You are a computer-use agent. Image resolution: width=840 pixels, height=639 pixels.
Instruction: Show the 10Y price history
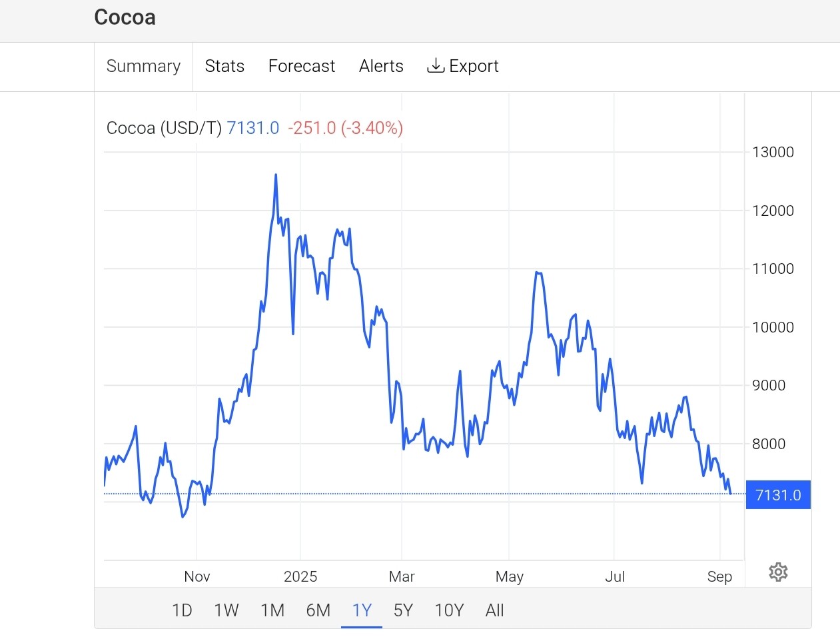(x=449, y=610)
